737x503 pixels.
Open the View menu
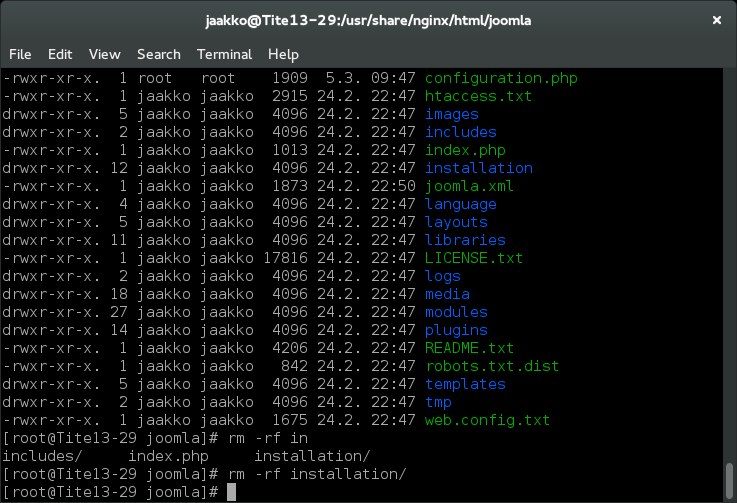(105, 55)
